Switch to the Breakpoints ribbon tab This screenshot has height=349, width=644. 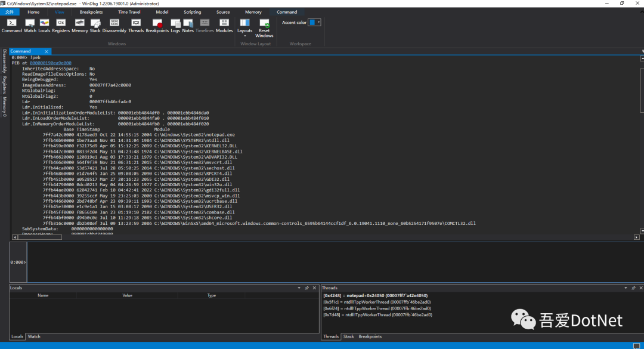[91, 12]
